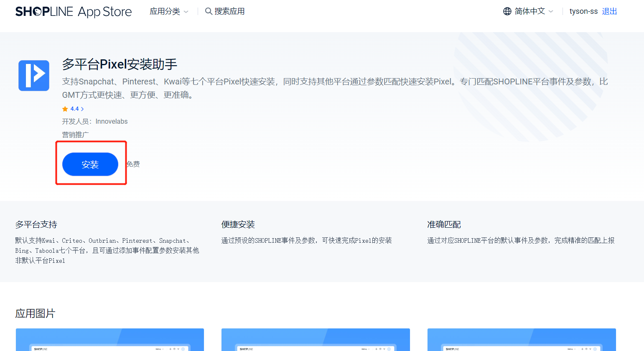Viewport: 644px width, 351px height.
Task: Click the chevron arrow next to 应用分类
Action: click(x=186, y=12)
